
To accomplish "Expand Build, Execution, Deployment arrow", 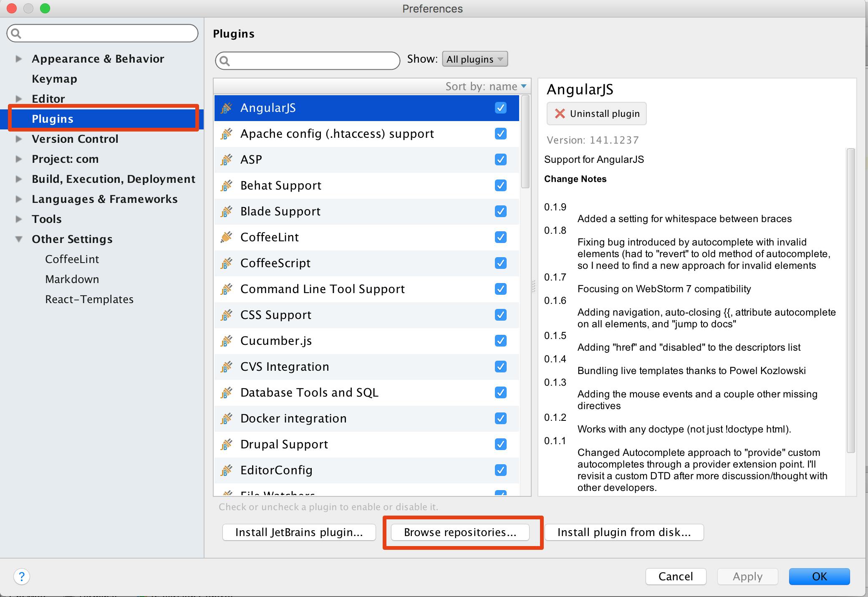I will click(18, 179).
